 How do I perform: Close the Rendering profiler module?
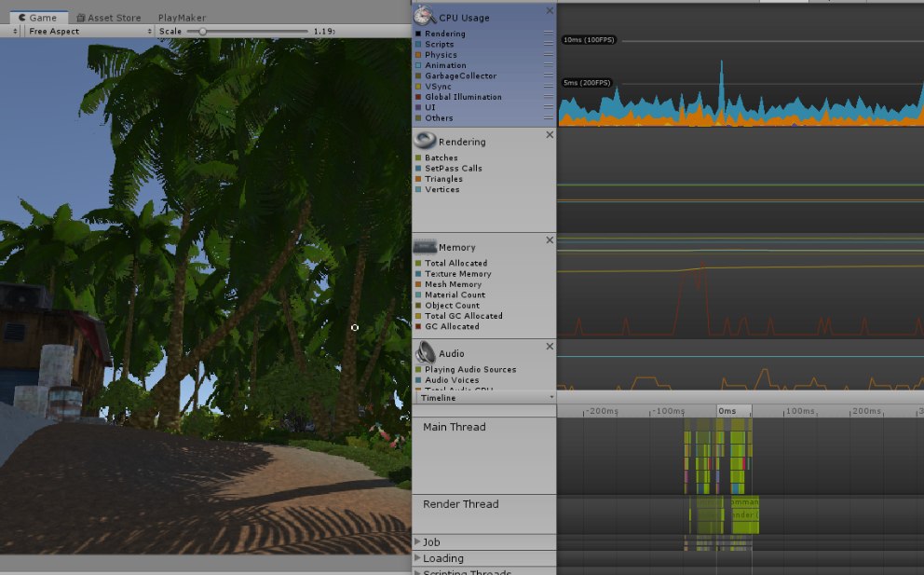coord(550,134)
